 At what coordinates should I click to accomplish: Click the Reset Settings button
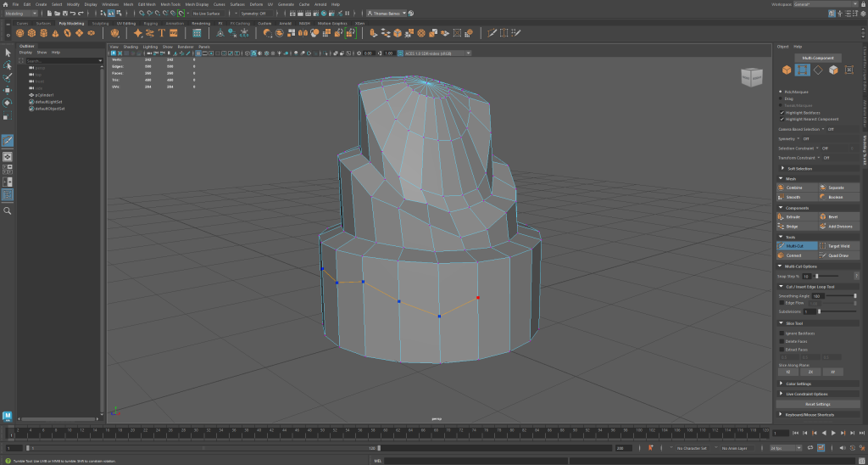[817, 404]
